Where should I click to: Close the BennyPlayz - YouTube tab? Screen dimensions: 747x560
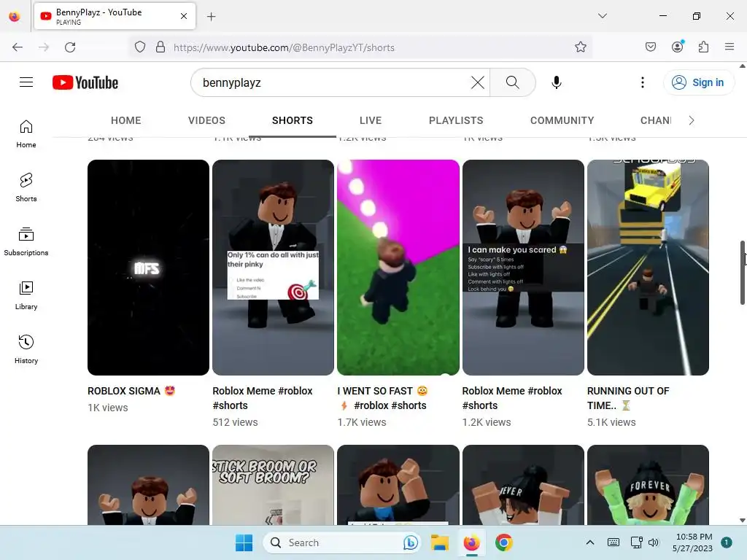(183, 16)
